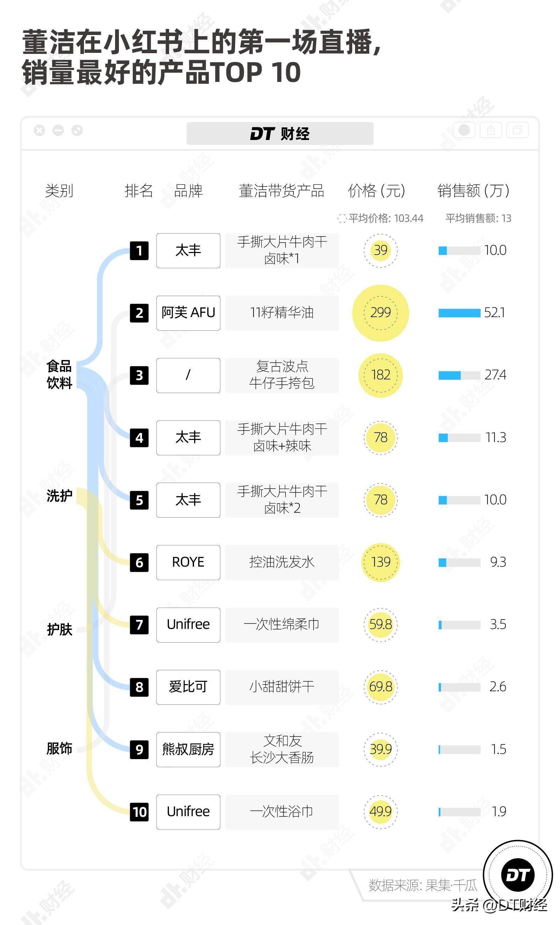Select the 阿芙 AFU brand box

(x=188, y=313)
